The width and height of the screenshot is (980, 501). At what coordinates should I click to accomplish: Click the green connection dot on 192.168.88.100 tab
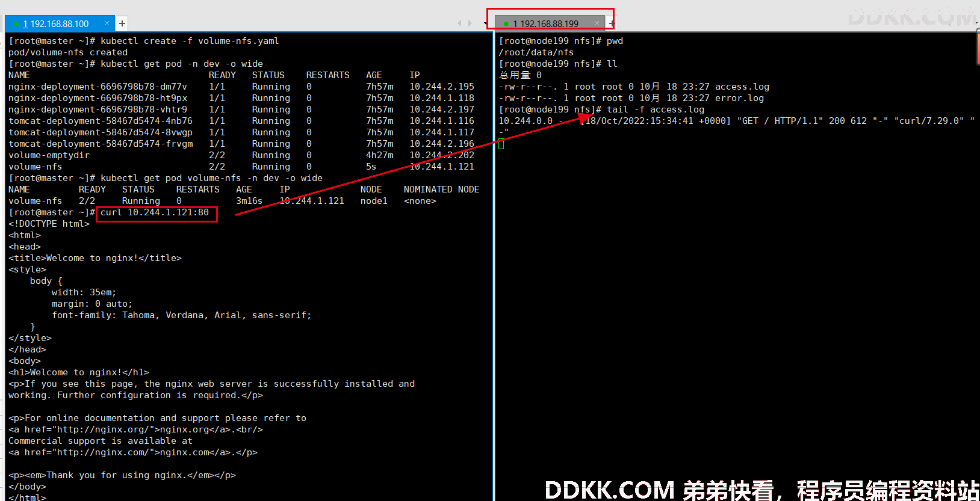click(16, 24)
